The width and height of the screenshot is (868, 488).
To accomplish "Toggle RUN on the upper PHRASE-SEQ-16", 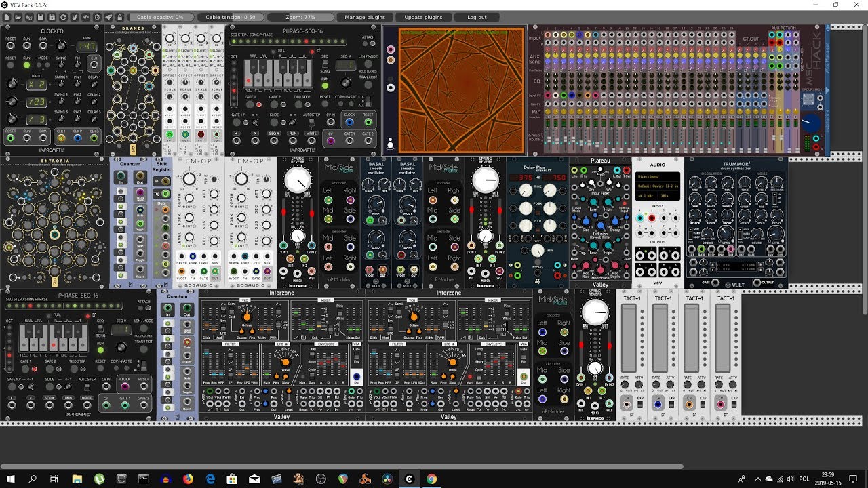I will [325, 87].
